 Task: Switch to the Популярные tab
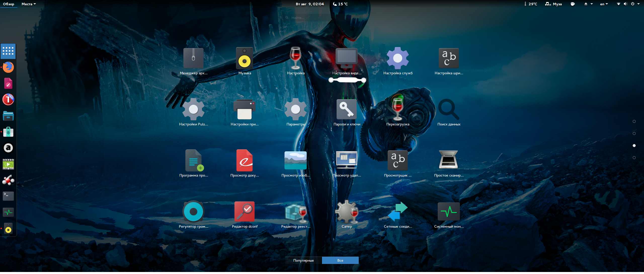click(303, 260)
